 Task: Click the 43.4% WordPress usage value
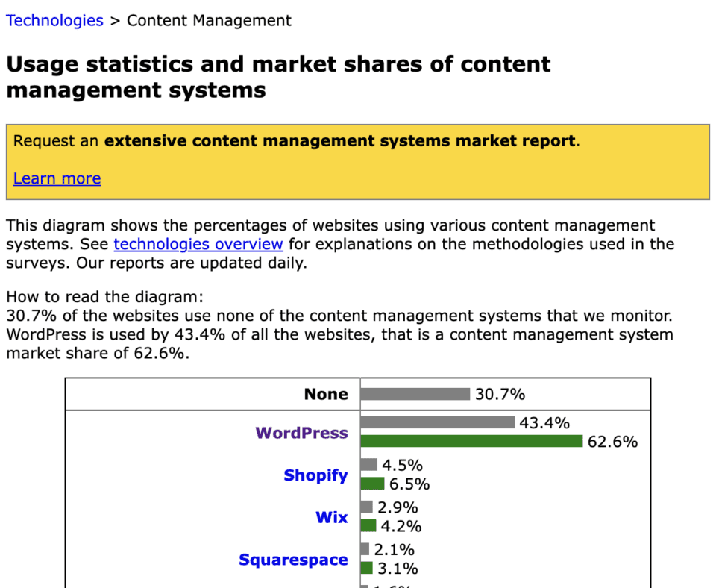(x=544, y=422)
